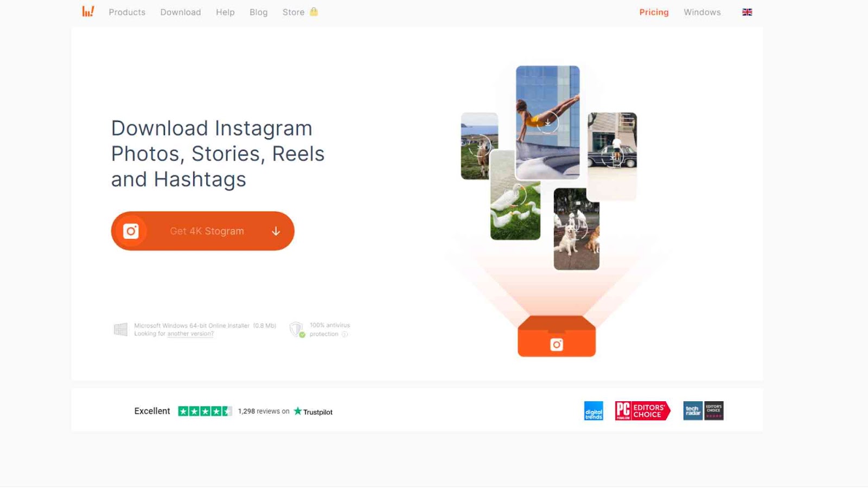Click the PC Editors' Choice badge
This screenshot has width=868, height=488.
642,411
